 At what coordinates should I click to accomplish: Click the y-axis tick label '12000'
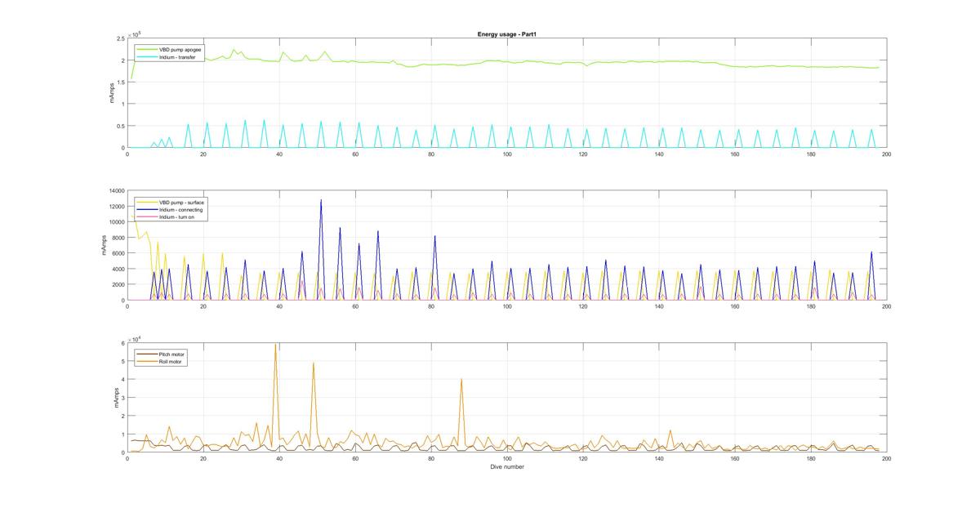(116, 207)
